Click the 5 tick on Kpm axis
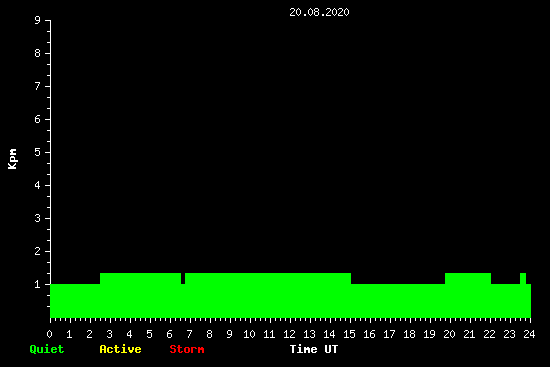 coord(38,152)
